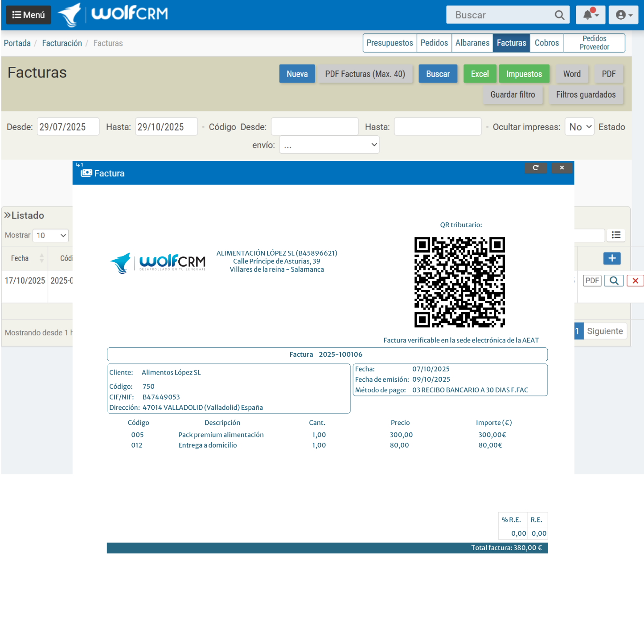
Task: Click the Código Hasta input
Action: point(438,126)
